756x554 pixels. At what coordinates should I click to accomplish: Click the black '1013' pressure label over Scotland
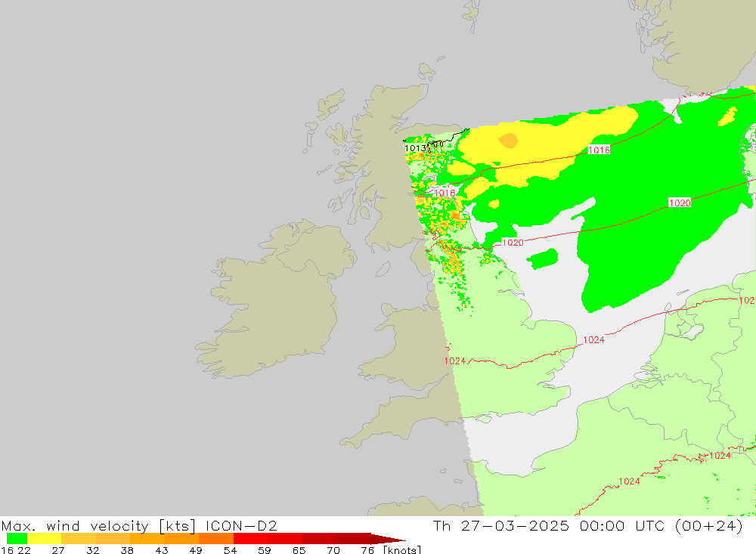coord(415,148)
